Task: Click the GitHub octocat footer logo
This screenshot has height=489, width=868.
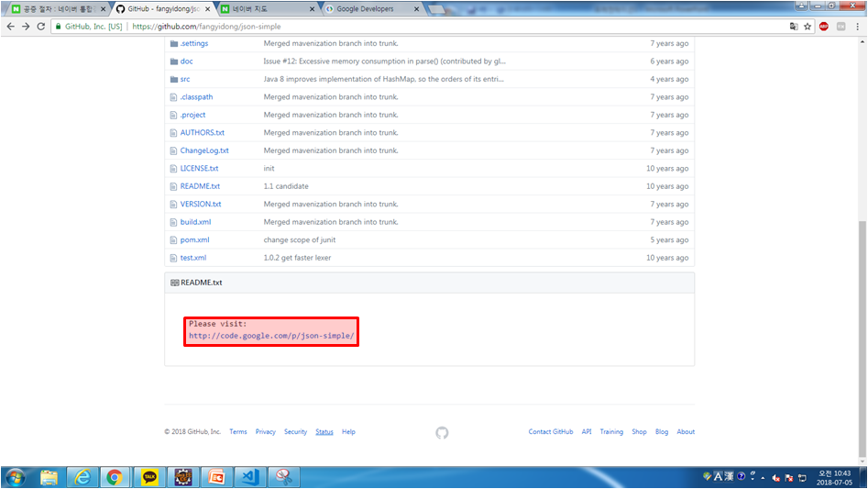Action: 442,432
